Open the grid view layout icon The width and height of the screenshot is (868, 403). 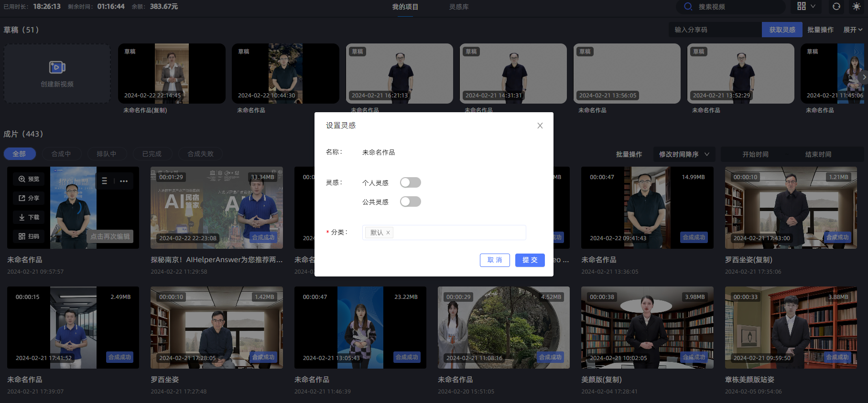point(802,6)
